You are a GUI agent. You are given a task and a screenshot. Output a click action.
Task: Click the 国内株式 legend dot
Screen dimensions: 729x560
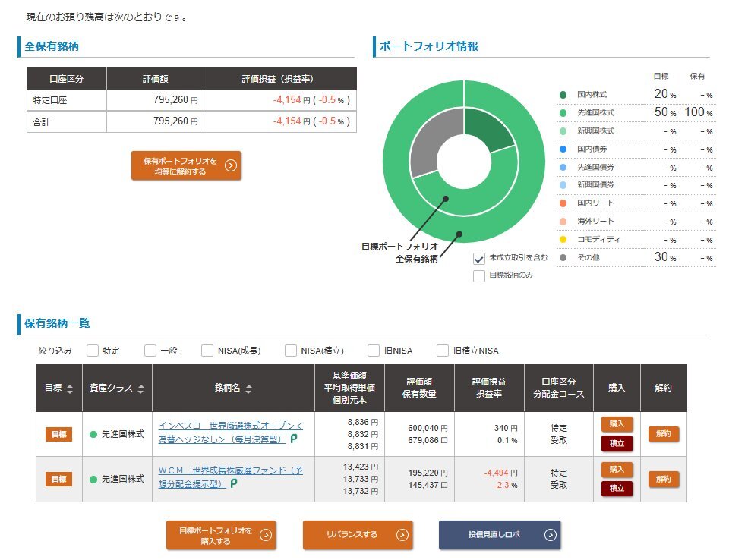563,95
